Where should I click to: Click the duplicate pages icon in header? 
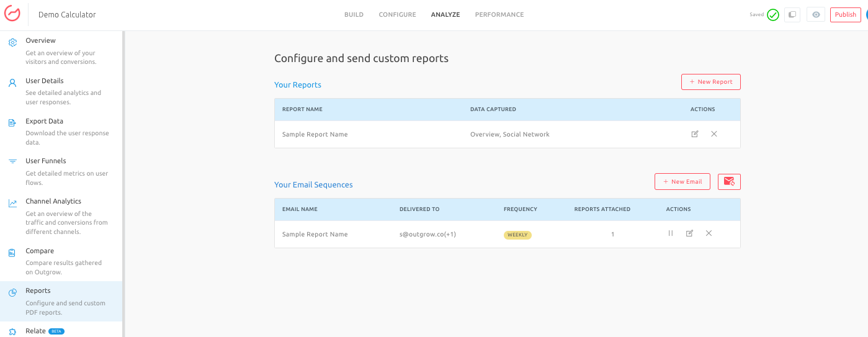coord(792,15)
